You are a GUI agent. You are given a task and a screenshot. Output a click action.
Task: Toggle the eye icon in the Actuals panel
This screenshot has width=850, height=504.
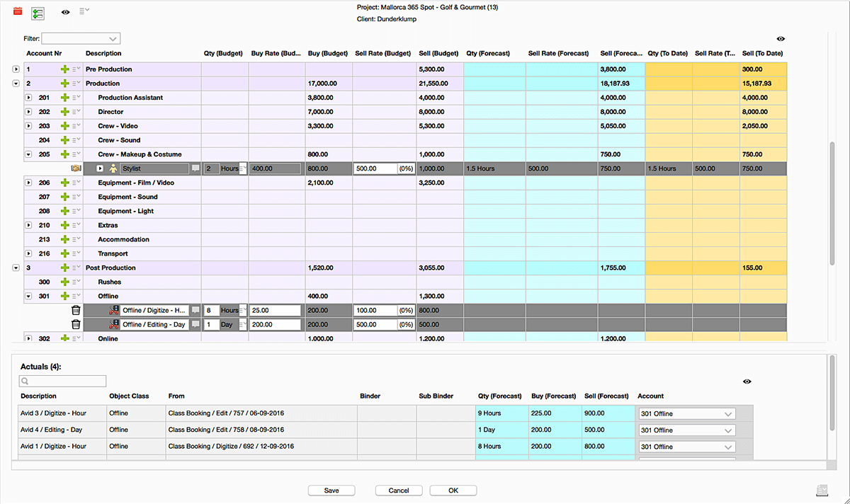(x=747, y=382)
